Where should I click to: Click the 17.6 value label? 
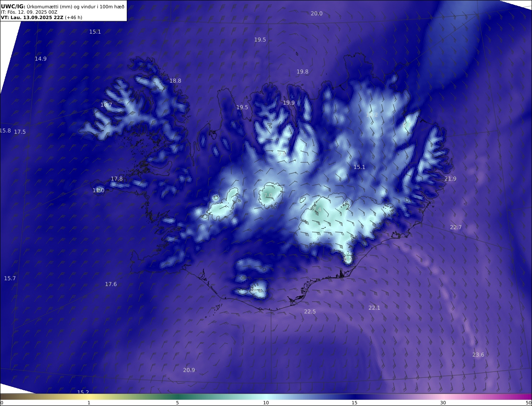111,284
